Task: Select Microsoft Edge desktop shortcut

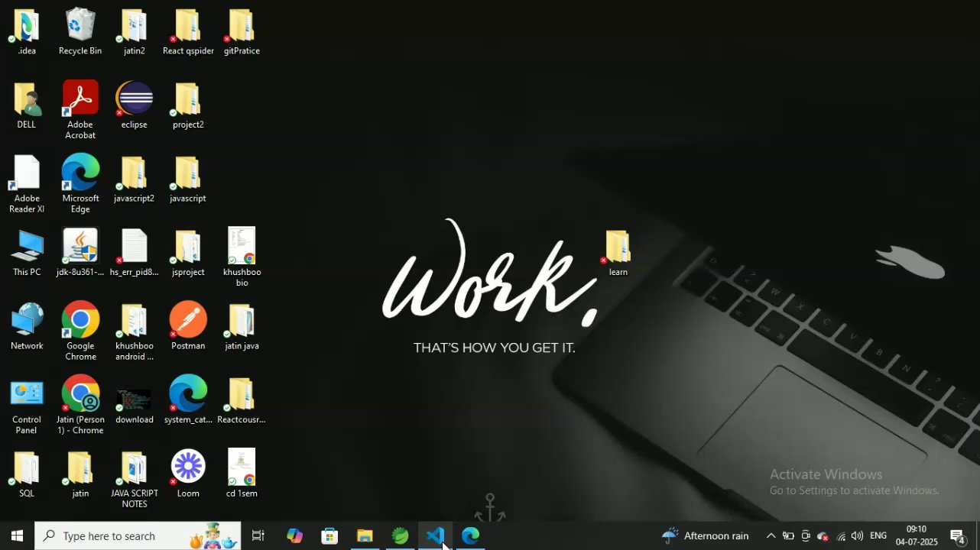Action: (80, 184)
